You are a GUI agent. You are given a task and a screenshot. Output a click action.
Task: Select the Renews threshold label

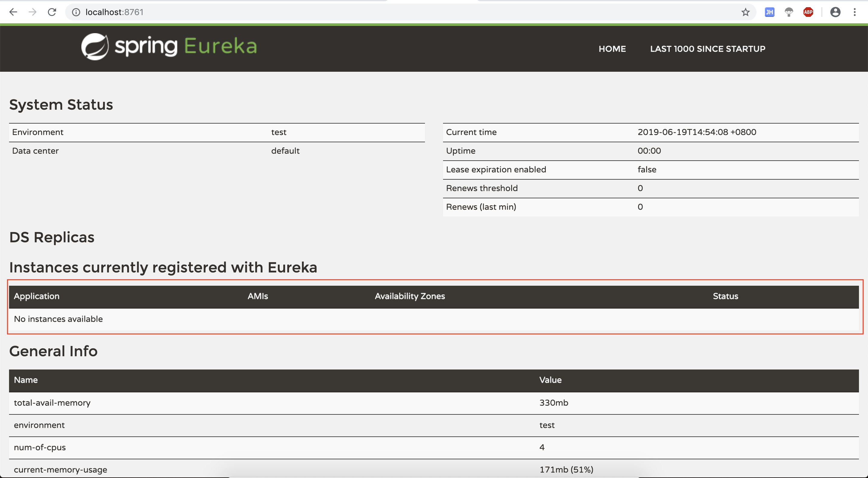[x=482, y=188]
